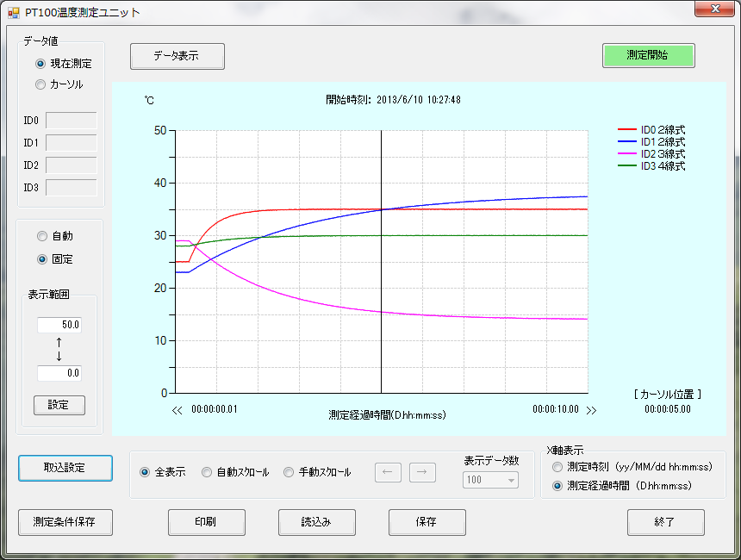Enable 自動 scale mode

point(42,236)
